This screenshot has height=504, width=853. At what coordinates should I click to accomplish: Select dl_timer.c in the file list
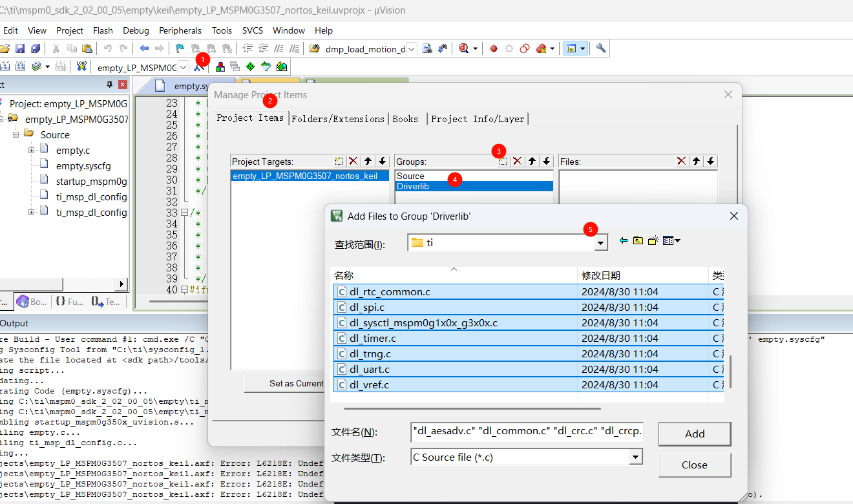(373, 339)
